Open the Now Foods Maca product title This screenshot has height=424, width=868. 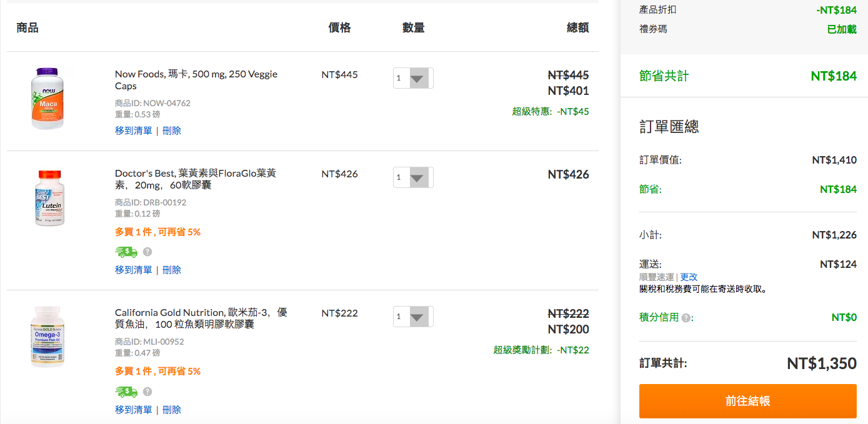[196, 80]
